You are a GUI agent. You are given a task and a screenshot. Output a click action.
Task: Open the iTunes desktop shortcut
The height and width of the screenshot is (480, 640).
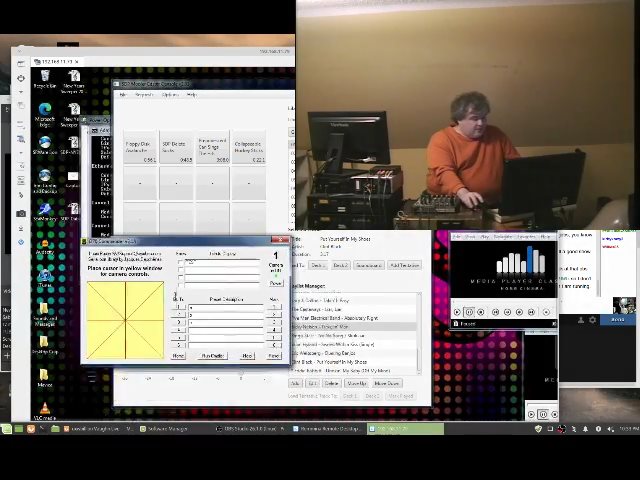tap(44, 278)
